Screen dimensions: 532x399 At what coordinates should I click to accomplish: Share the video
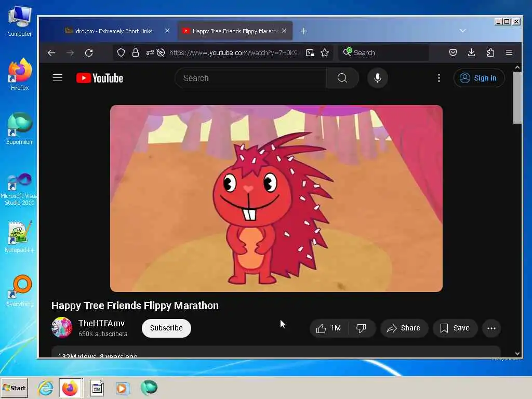point(404,328)
